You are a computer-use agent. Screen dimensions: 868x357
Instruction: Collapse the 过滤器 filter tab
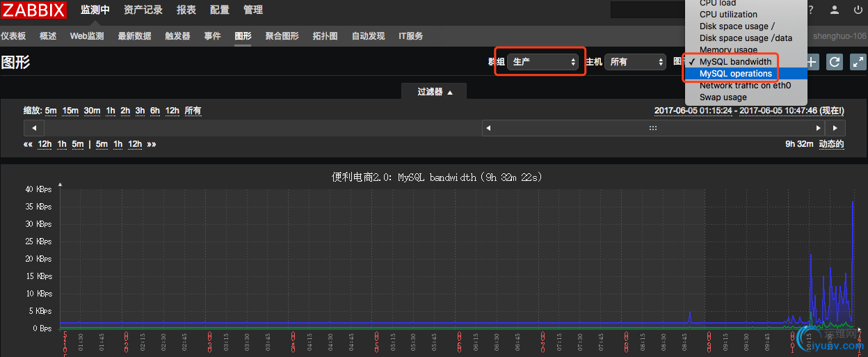pyautogui.click(x=434, y=91)
